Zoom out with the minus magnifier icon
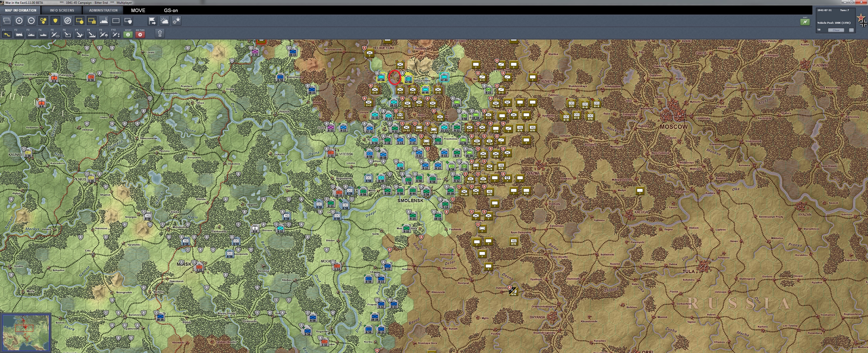868x353 pixels. (31, 21)
